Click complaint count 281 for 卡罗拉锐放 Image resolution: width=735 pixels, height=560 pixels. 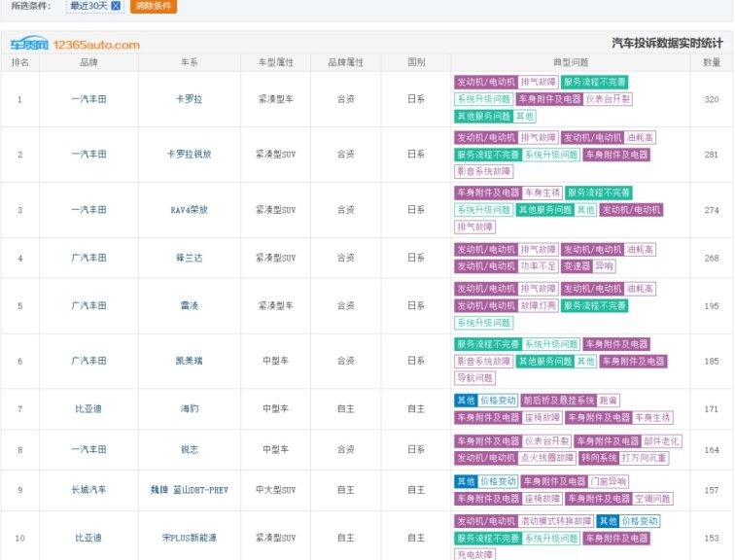712,155
